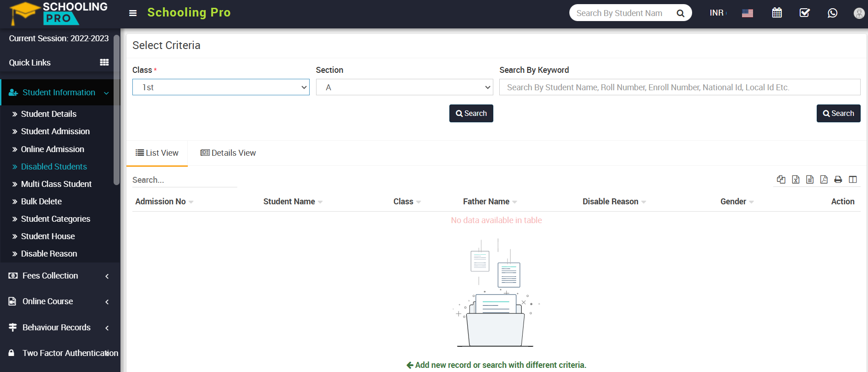Open Student Details menu item
This screenshot has height=372, width=868.
pyautogui.click(x=49, y=114)
